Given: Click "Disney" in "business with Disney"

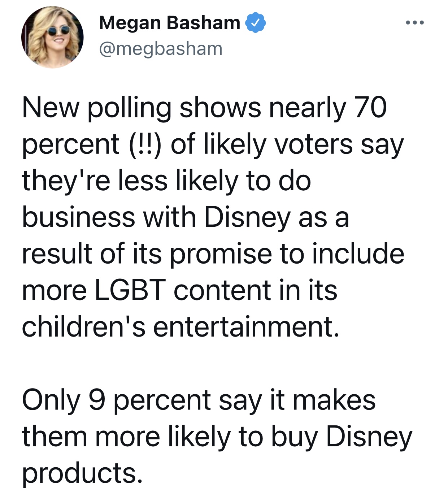Looking at the screenshot, I should point(247,217).
